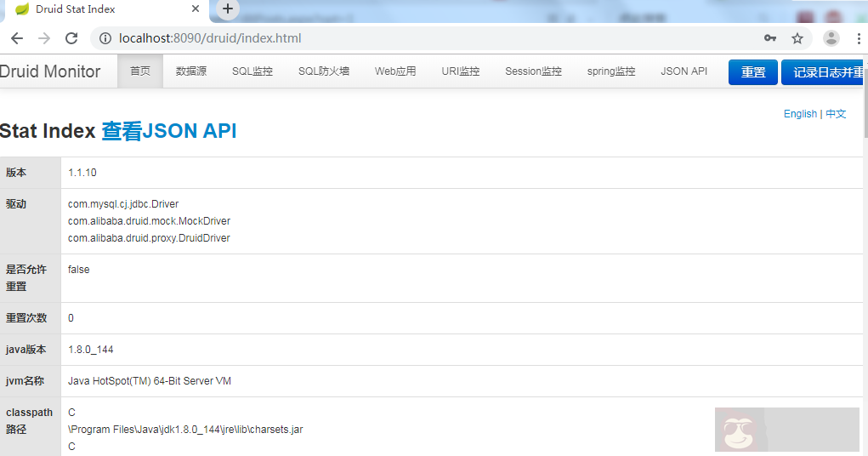Click the java版本 row label
Screen dimensions: 868x456
(x=26, y=350)
